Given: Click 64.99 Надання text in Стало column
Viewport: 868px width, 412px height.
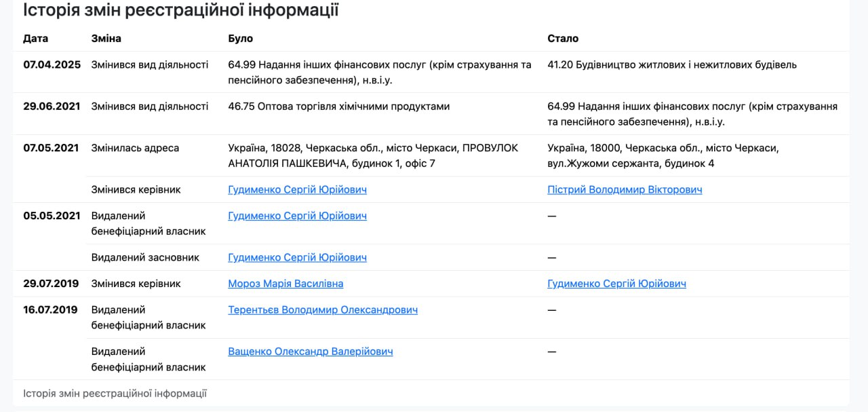Looking at the screenshot, I should click(x=692, y=114).
